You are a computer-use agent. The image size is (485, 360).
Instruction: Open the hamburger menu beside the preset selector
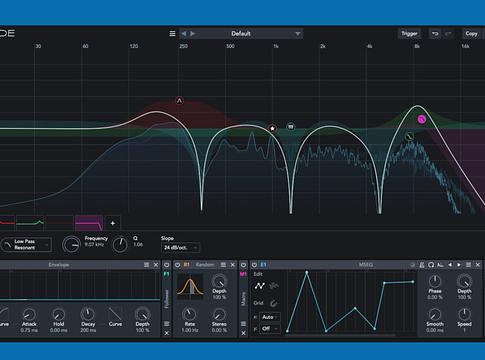pos(172,34)
